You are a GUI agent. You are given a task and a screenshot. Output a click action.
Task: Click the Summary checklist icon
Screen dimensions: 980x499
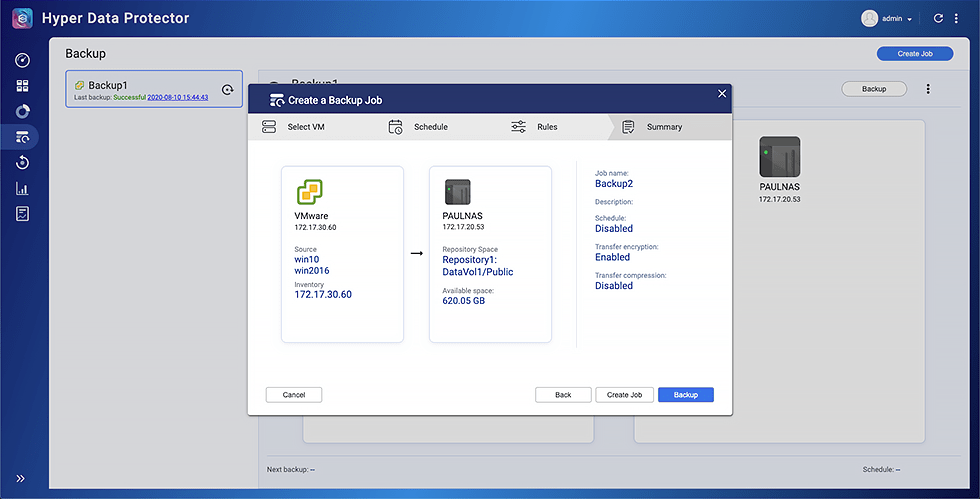coord(628,127)
